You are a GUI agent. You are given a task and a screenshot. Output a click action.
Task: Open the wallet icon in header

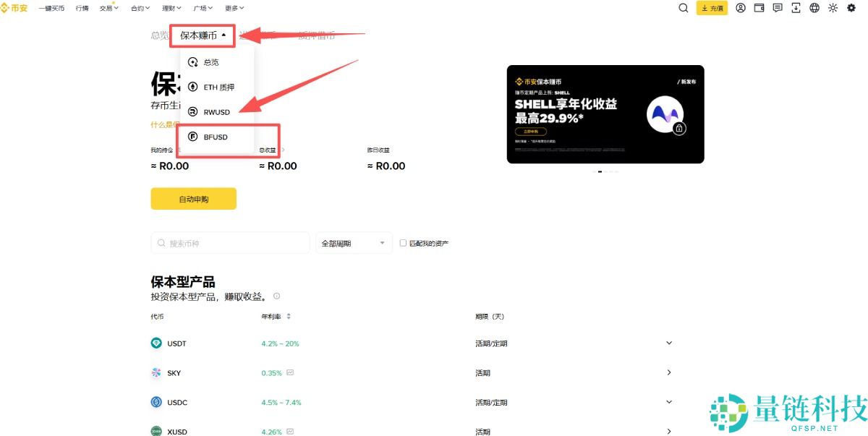tap(759, 8)
